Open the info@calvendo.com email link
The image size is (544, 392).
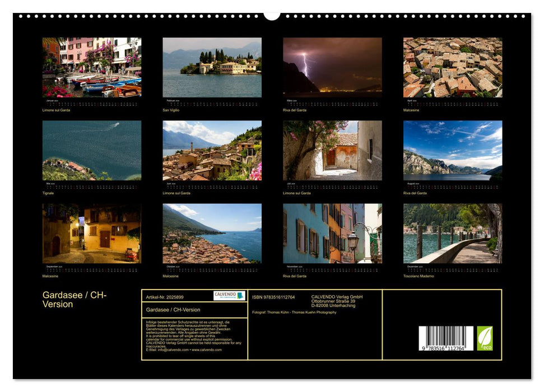[x=168, y=351]
